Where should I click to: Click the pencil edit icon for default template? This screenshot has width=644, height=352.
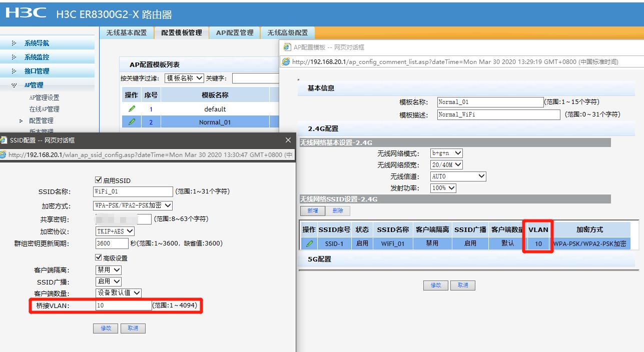coord(132,108)
